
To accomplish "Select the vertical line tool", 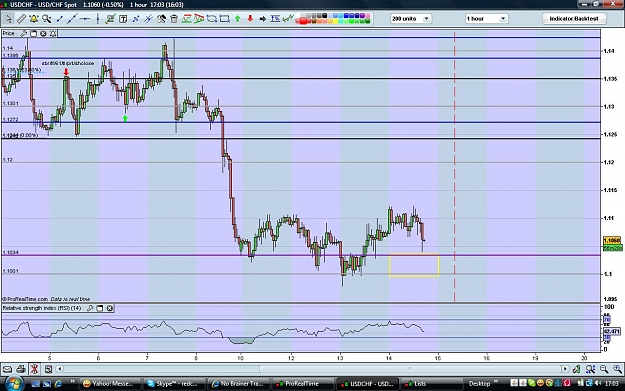I will (x=98, y=18).
